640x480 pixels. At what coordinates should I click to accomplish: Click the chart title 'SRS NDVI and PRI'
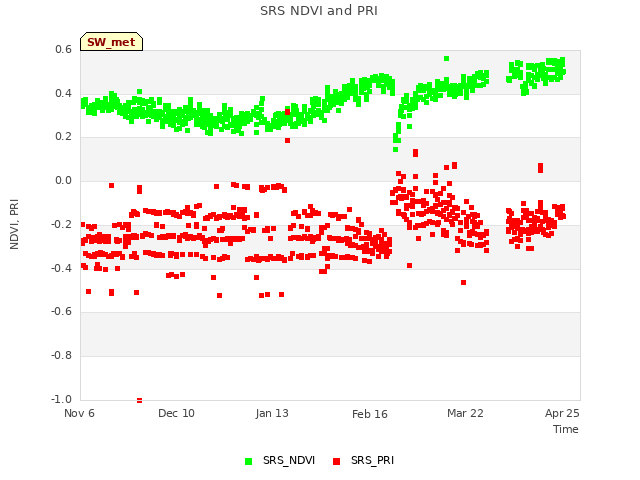point(319,11)
